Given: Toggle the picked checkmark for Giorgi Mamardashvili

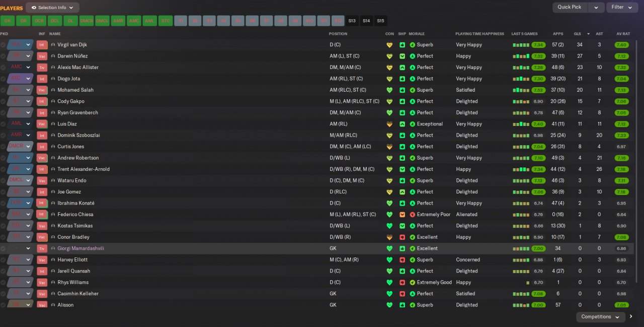Looking at the screenshot, I should click(3, 248).
